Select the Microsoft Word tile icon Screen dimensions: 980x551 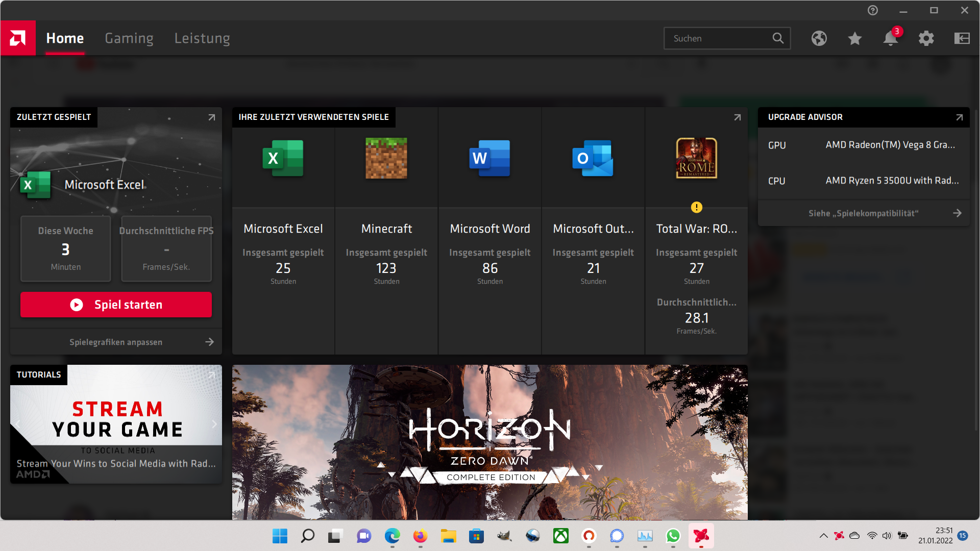490,158
